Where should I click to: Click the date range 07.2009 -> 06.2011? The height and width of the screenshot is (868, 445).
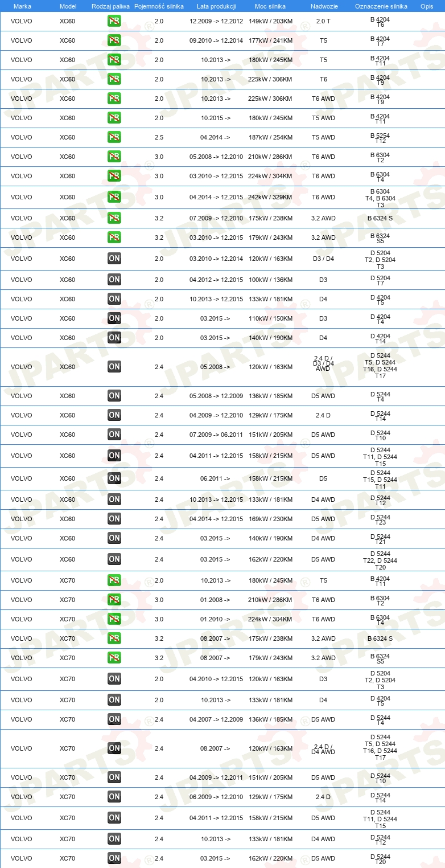click(216, 435)
